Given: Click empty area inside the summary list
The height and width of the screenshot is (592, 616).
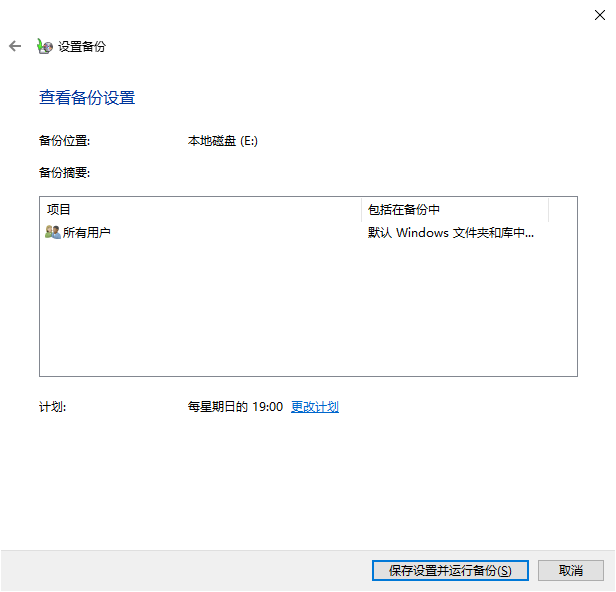Looking at the screenshot, I should [x=300, y=310].
